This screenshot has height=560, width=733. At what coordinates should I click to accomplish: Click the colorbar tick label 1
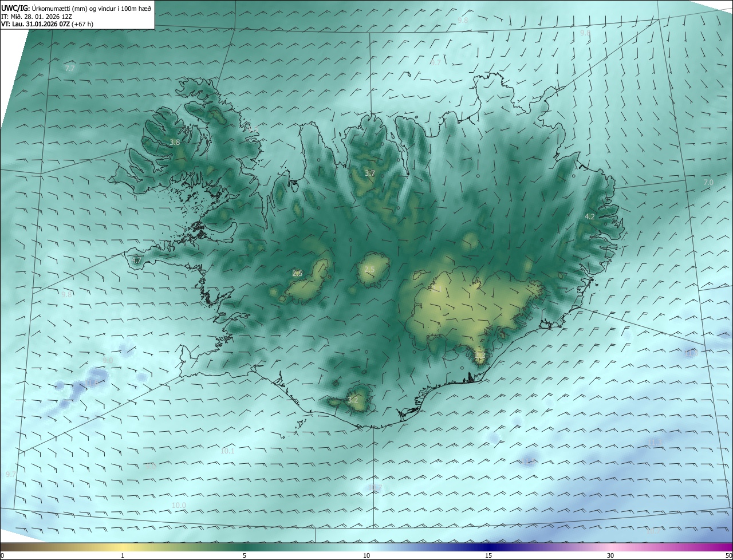coord(123,555)
